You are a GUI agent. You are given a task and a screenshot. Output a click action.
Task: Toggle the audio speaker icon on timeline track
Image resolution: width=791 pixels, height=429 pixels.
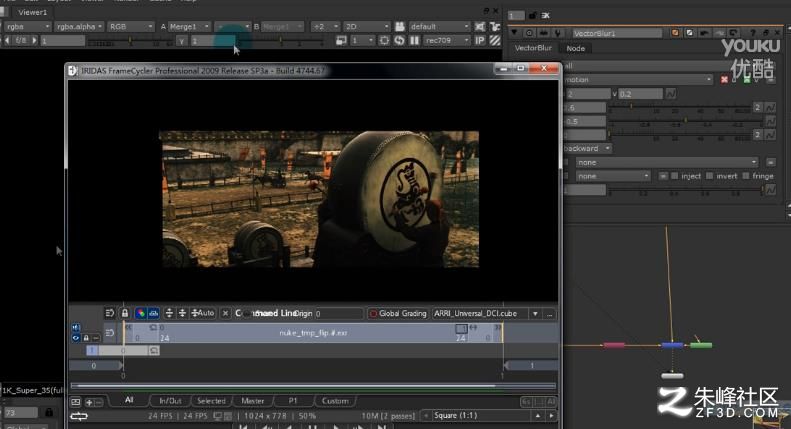[x=76, y=328]
